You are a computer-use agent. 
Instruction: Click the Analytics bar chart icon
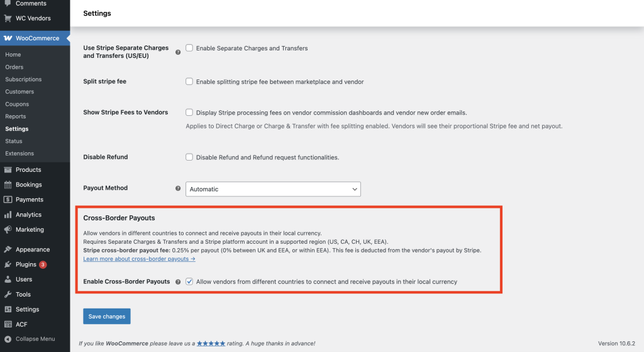(8, 215)
